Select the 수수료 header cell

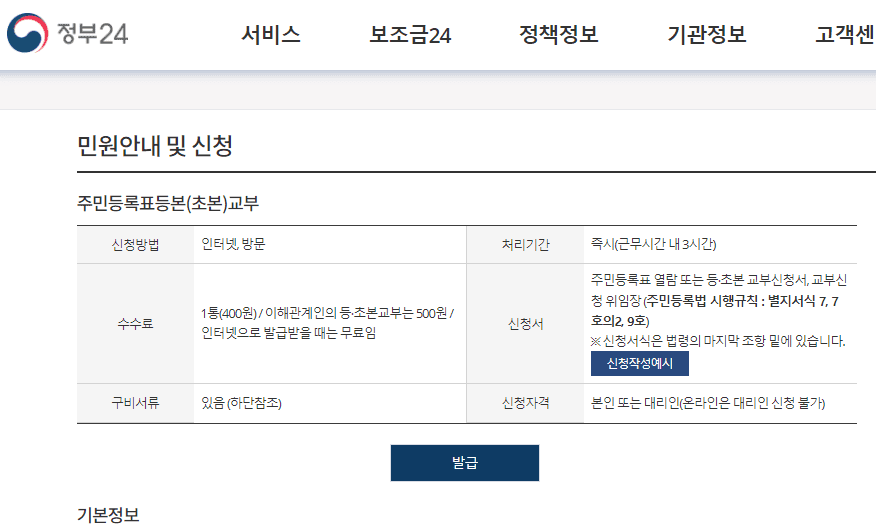coord(135,323)
